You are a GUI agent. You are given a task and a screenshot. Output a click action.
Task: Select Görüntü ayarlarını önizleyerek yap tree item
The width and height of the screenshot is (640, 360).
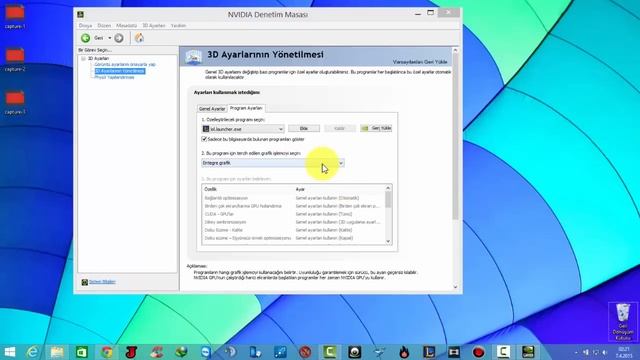125,64
